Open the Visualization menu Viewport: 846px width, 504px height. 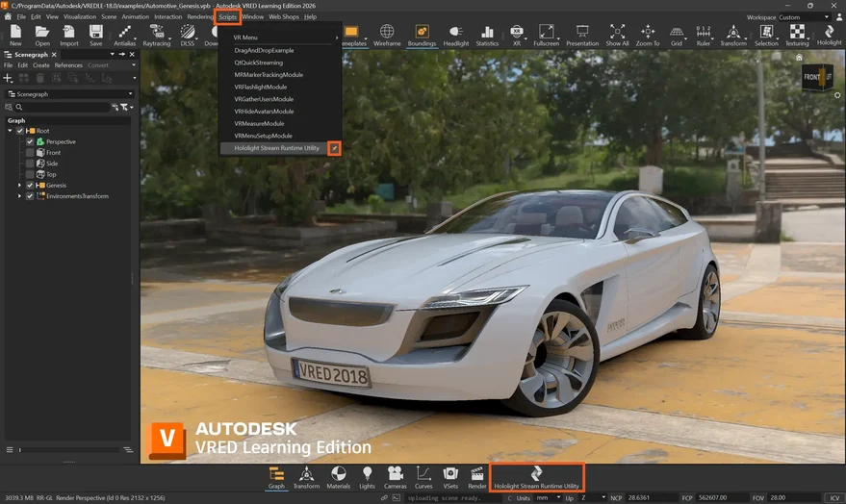click(x=80, y=16)
